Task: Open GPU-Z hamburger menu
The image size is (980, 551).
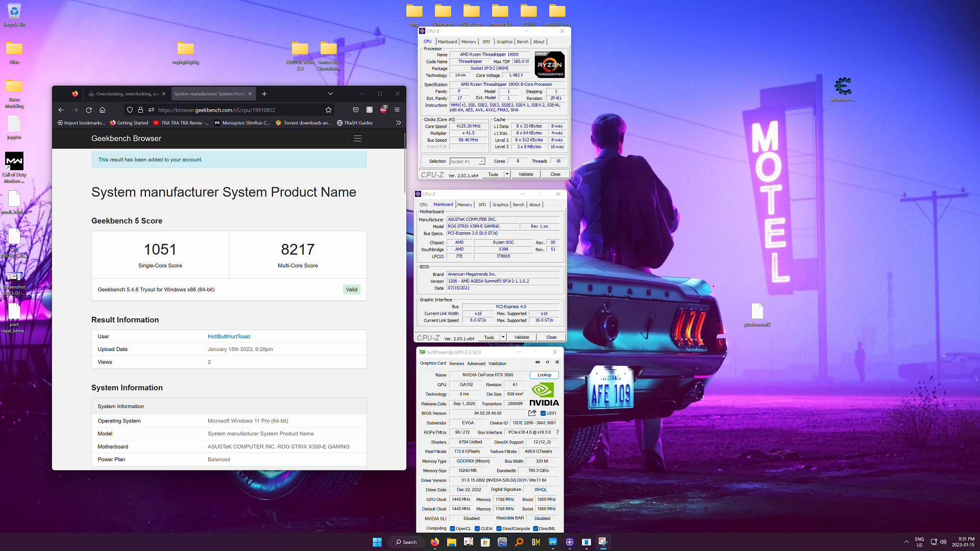Action: (557, 362)
